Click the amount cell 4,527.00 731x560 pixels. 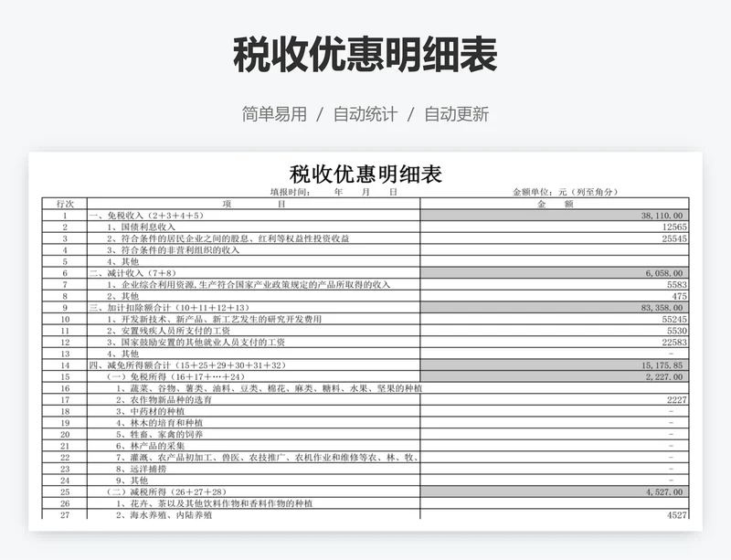click(x=555, y=491)
